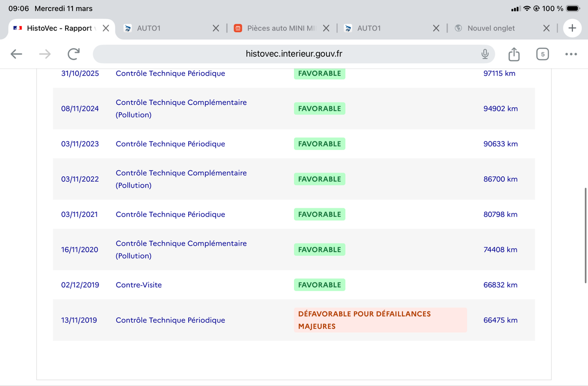Tap the DÉFAVORABLE POUR DÉFAILLANCES MAJEURES badge
Screen dimensions: 588x386
click(380, 320)
